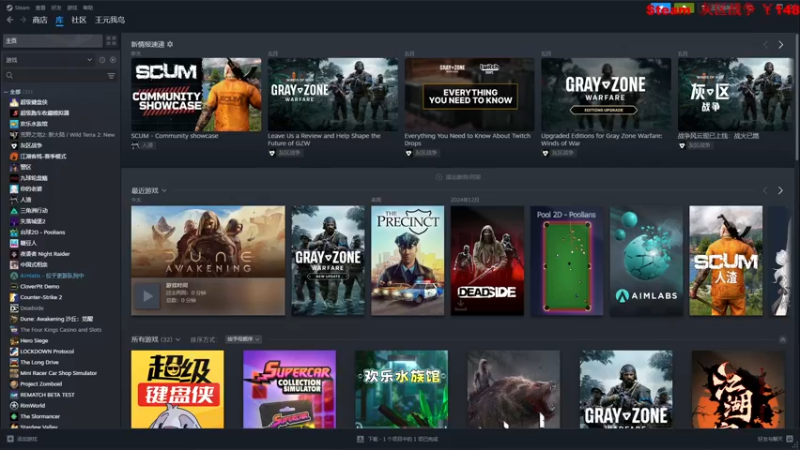Open The Precinct cover in recent games

tap(408, 260)
